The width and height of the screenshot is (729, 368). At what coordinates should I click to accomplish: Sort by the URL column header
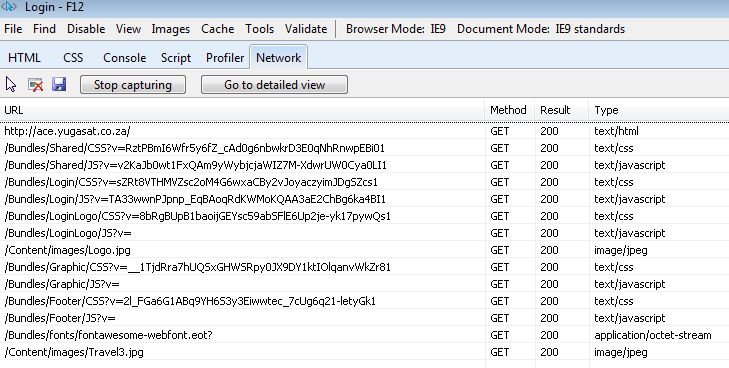point(242,110)
